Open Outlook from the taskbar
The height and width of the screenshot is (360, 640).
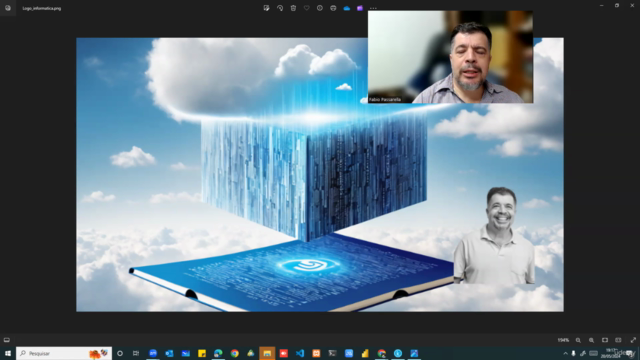point(169,353)
